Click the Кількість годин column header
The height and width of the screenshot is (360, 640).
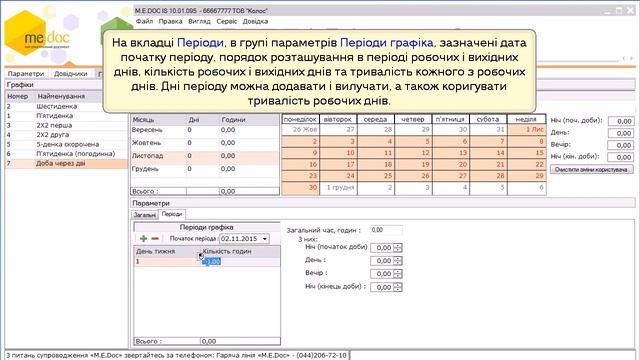[240, 251]
